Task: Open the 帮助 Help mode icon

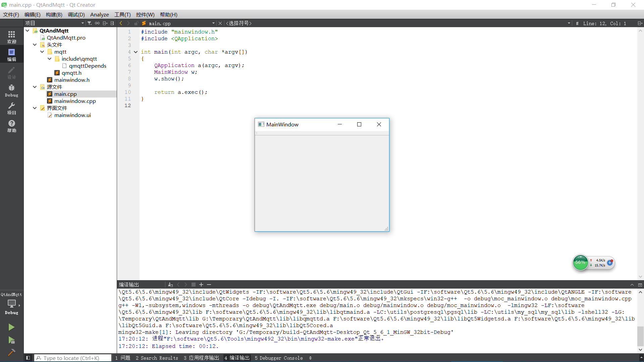Action: pos(11,126)
